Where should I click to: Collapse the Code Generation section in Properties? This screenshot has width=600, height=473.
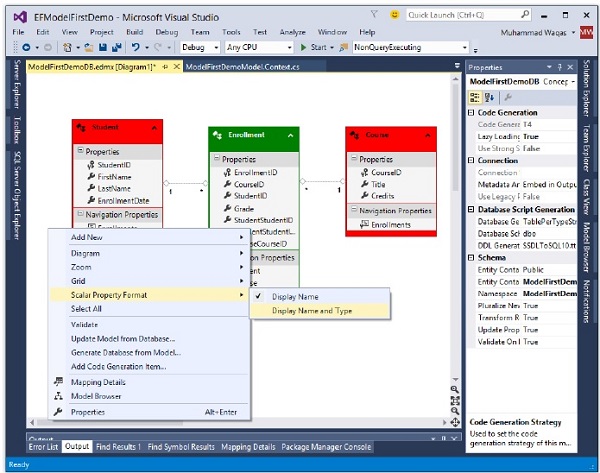tap(471, 113)
